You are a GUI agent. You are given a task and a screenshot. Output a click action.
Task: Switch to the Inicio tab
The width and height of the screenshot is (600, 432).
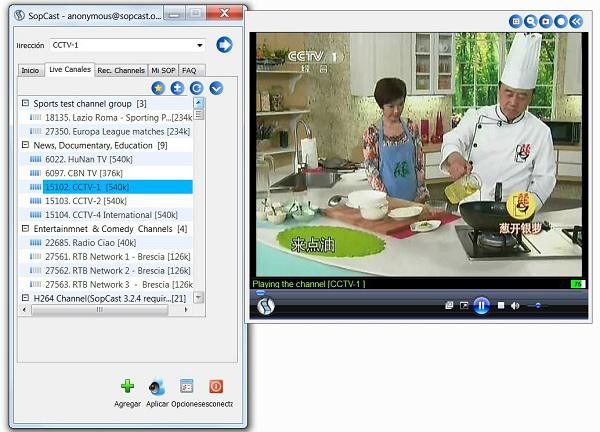[x=30, y=70]
